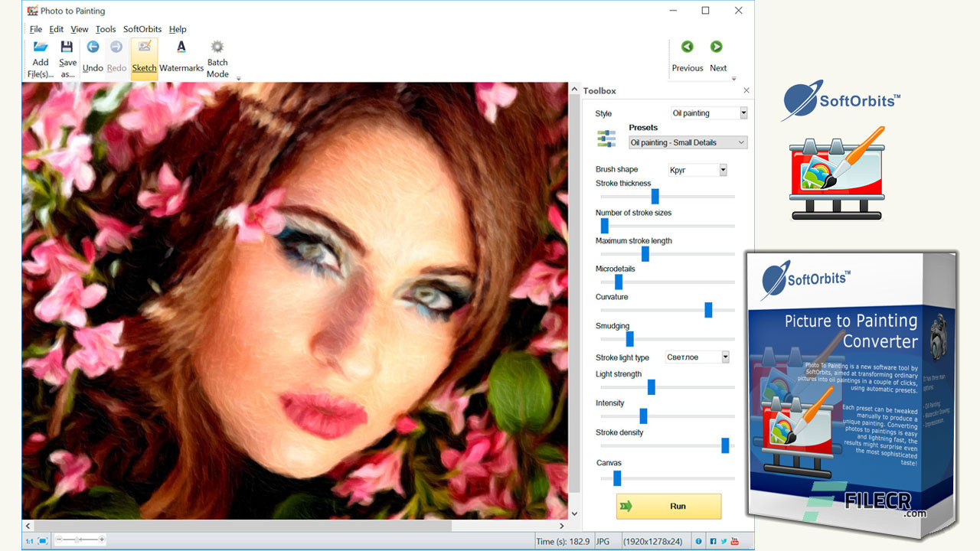Click the Redo arrow icon

click(116, 47)
